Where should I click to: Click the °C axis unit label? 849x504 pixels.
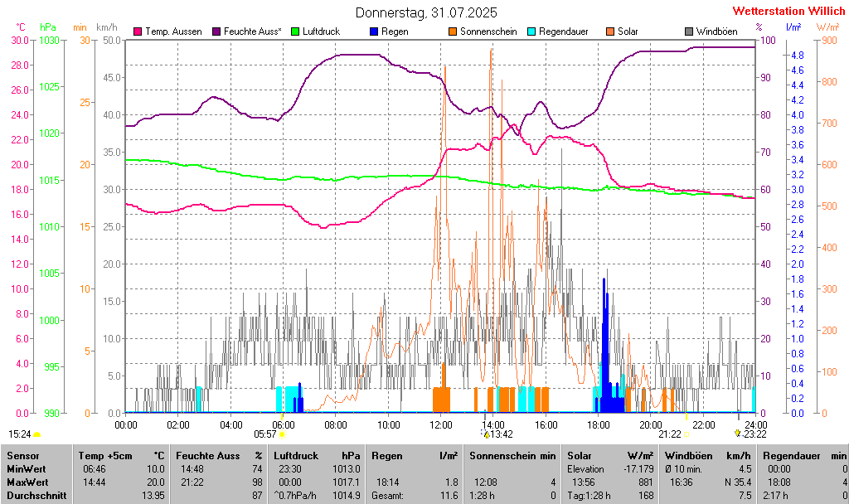20,27
